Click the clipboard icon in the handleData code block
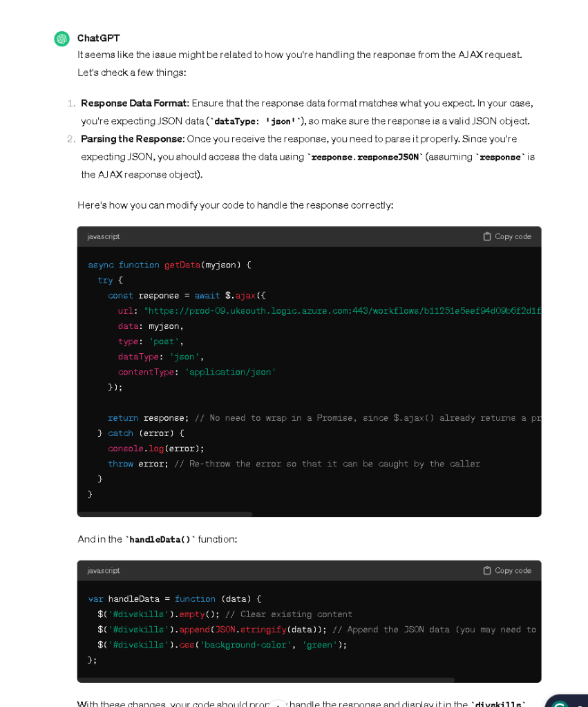The image size is (588, 707). 487,570
